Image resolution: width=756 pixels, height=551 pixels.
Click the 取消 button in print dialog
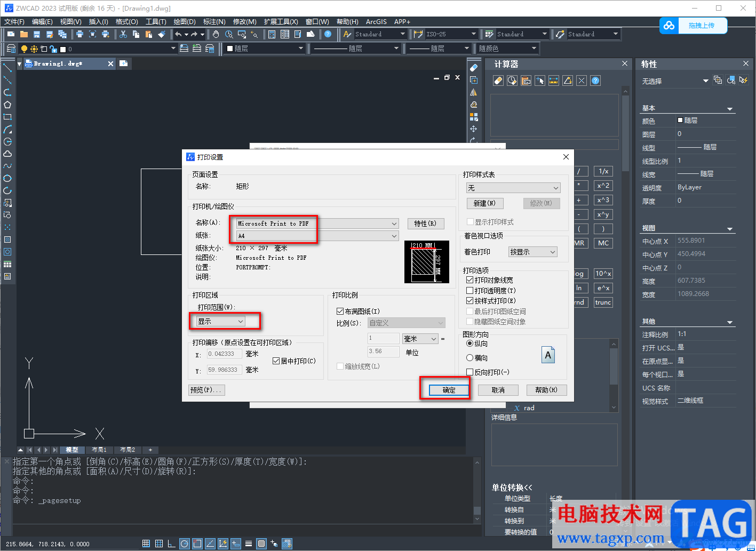click(498, 390)
